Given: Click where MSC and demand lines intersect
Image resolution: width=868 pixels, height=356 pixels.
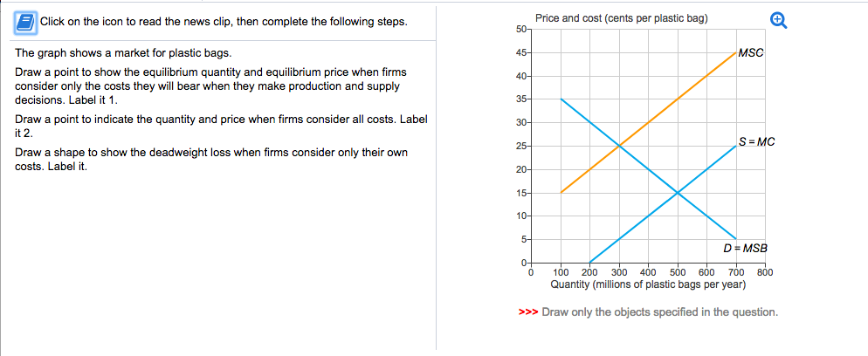Looking at the screenshot, I should click(619, 146).
